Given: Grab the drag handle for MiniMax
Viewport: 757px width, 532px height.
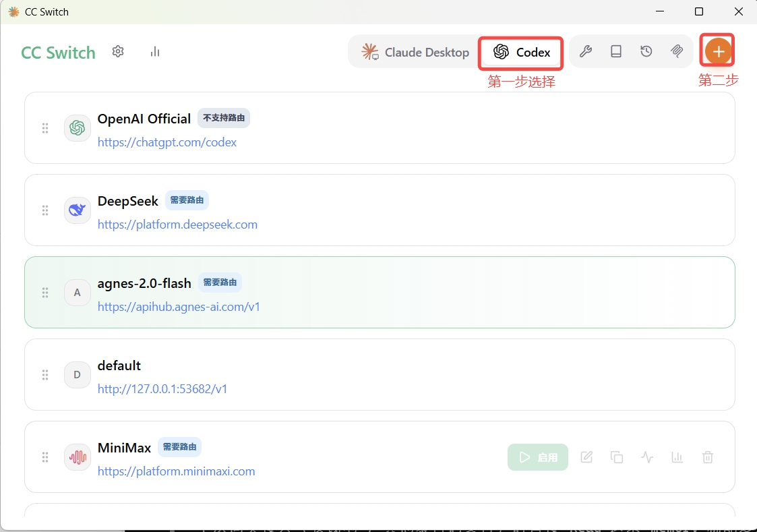Looking at the screenshot, I should point(45,457).
